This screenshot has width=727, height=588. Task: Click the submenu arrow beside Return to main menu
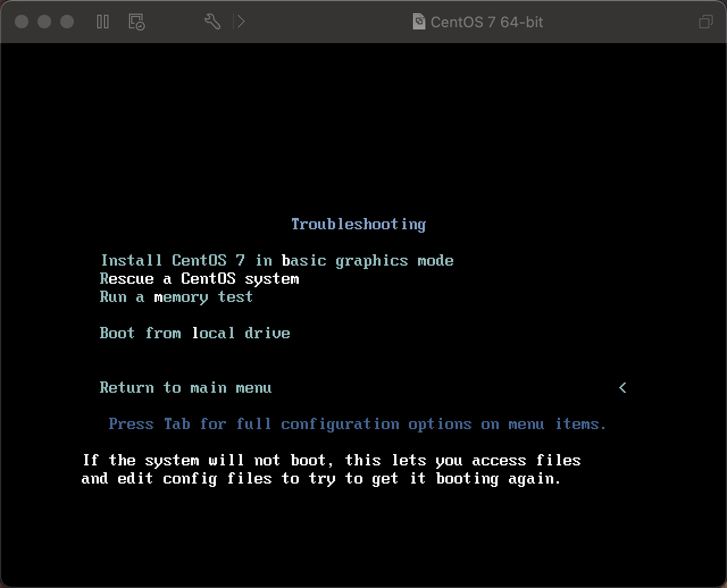pos(622,388)
